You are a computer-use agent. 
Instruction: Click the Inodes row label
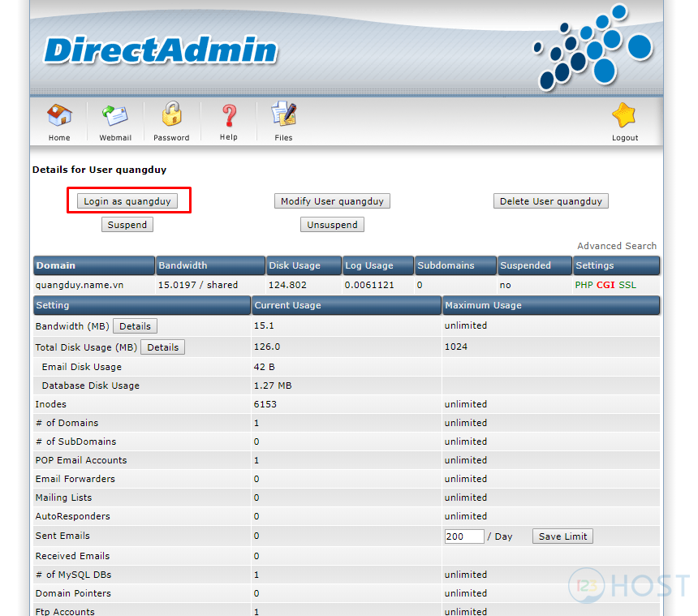(51, 405)
